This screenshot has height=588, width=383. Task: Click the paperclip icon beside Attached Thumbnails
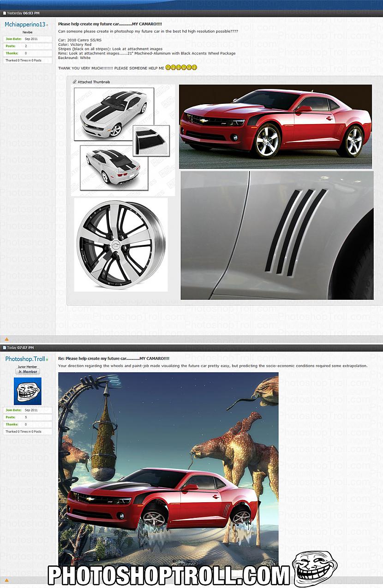click(75, 82)
